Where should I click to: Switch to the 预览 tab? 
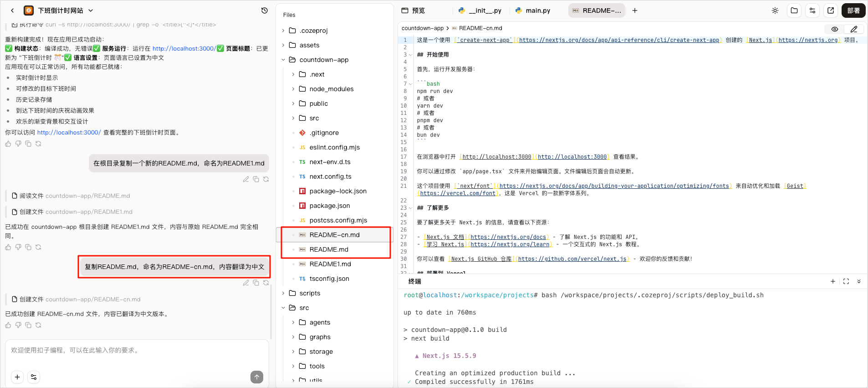[413, 10]
